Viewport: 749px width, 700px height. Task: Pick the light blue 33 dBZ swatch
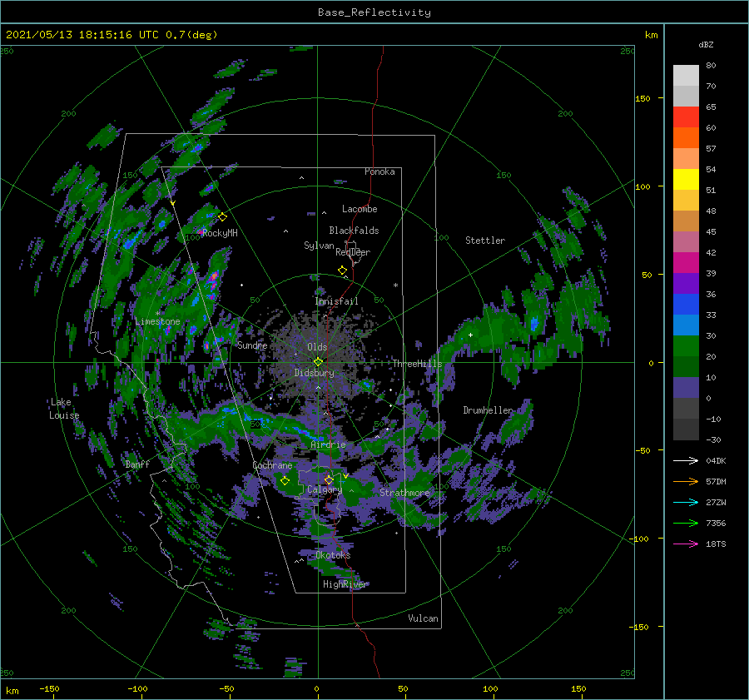point(686,325)
